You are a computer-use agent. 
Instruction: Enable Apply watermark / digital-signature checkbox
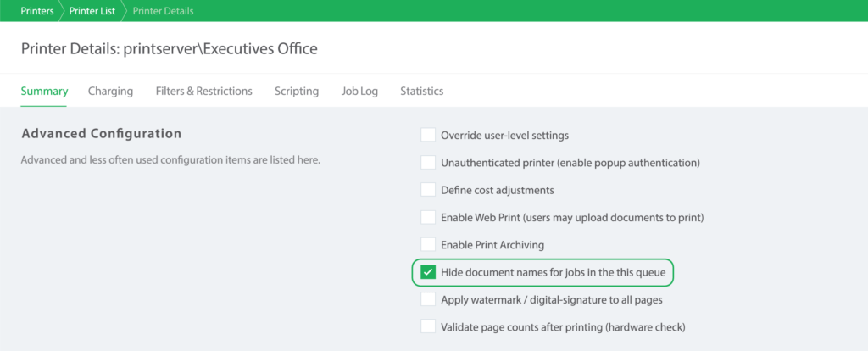428,299
